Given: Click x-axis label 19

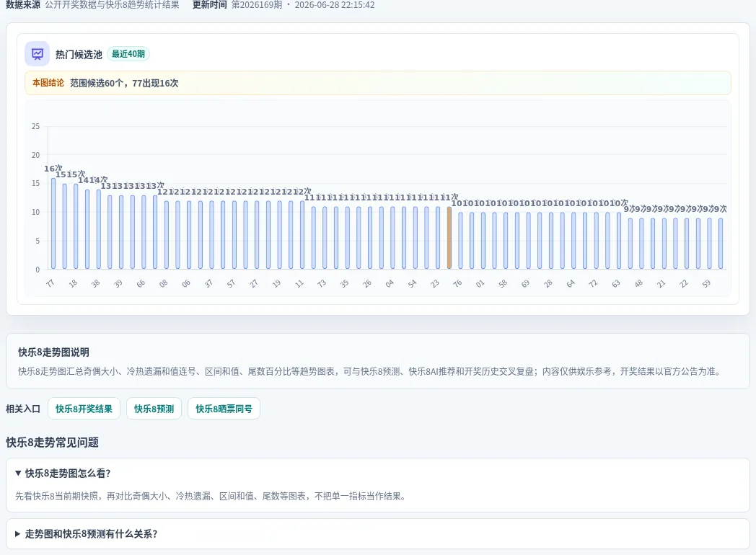Looking at the screenshot, I should coord(276,283).
